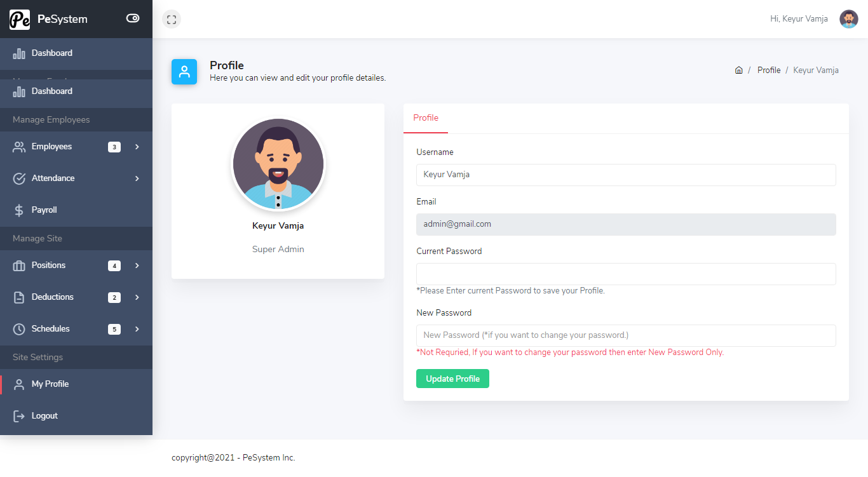868x477 pixels.
Task: Open the Profile breadcrumb link
Action: 768,70
